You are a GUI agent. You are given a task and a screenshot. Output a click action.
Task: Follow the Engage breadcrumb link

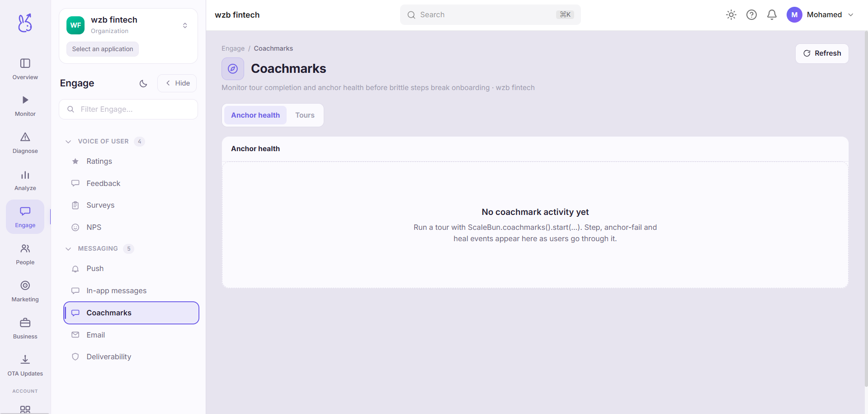pos(233,48)
